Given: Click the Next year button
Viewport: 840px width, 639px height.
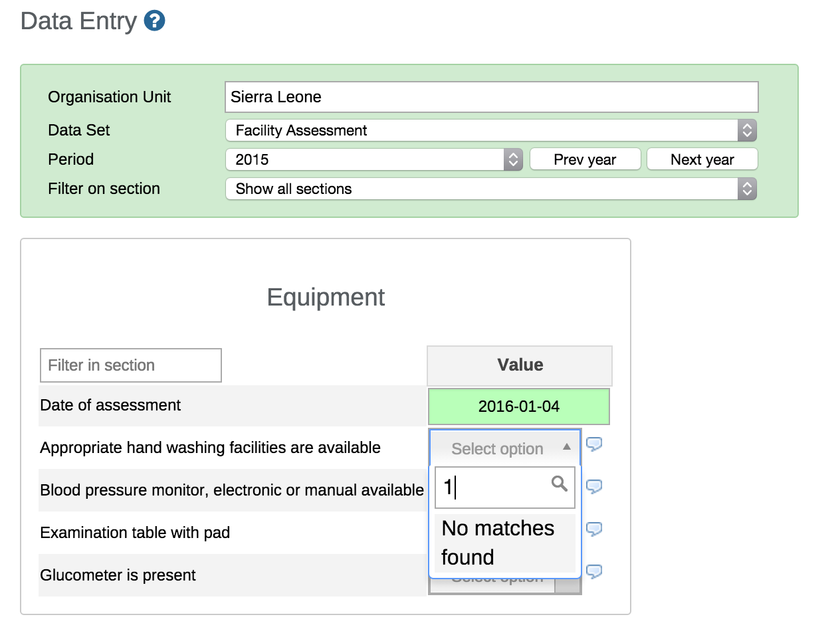Looking at the screenshot, I should pos(702,159).
